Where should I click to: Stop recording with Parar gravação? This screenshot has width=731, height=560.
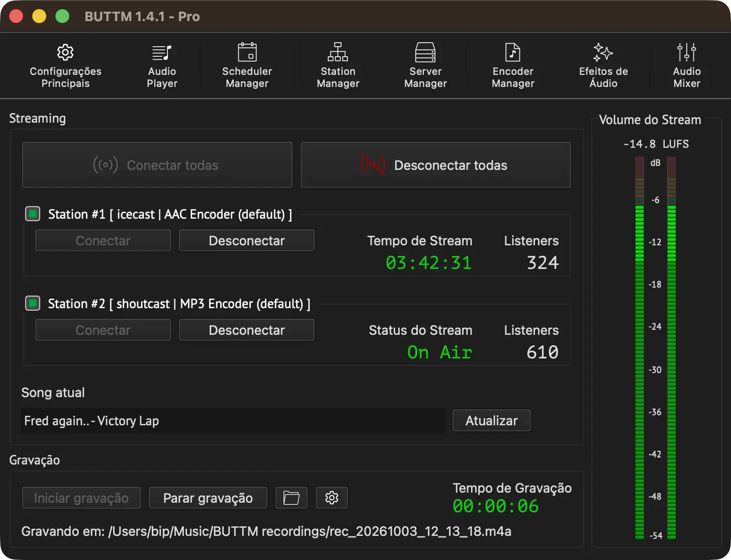tap(208, 498)
